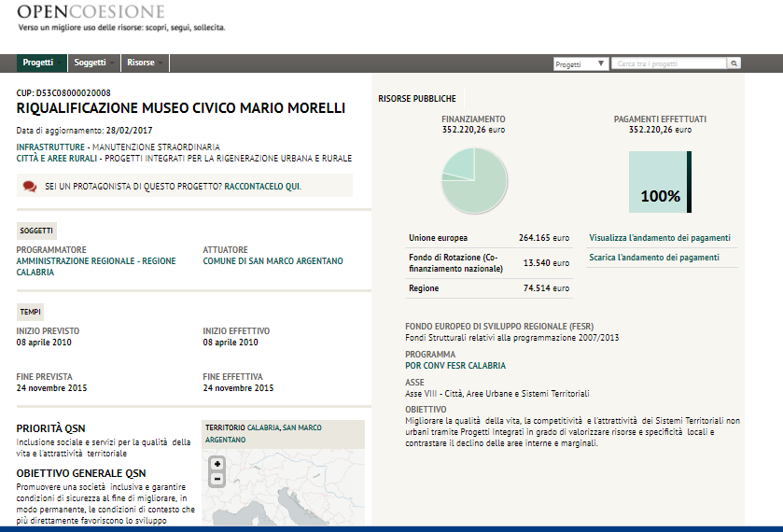The height and width of the screenshot is (532, 783).
Task: Click the financing pie chart
Action: [x=474, y=180]
